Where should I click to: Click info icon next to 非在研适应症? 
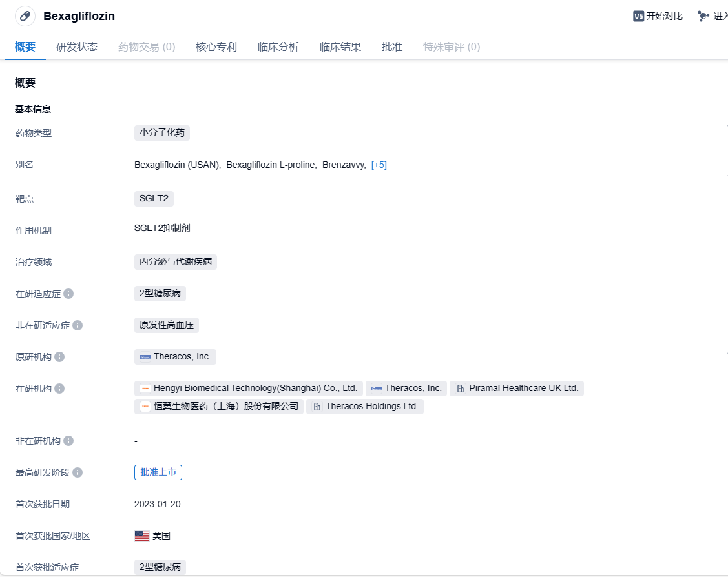[x=78, y=325]
